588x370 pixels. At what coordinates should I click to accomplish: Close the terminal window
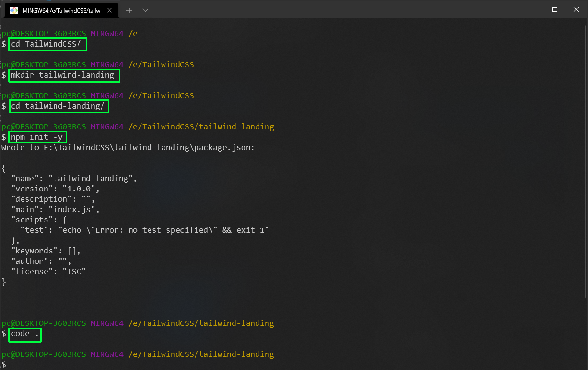576,9
